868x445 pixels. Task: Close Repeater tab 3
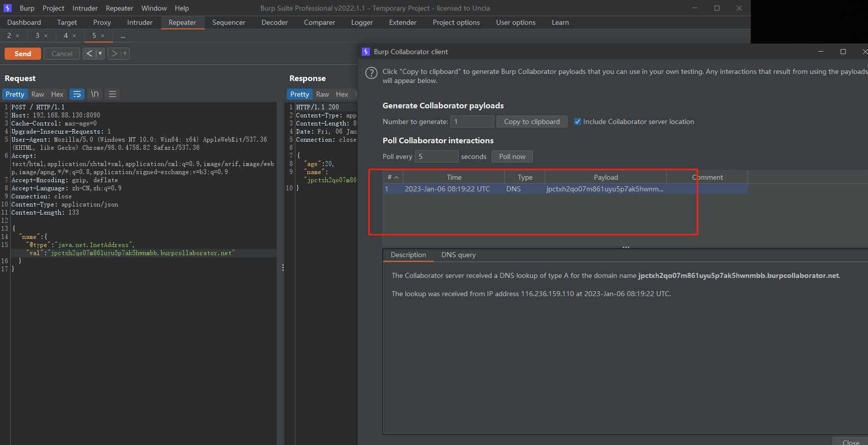46,35
